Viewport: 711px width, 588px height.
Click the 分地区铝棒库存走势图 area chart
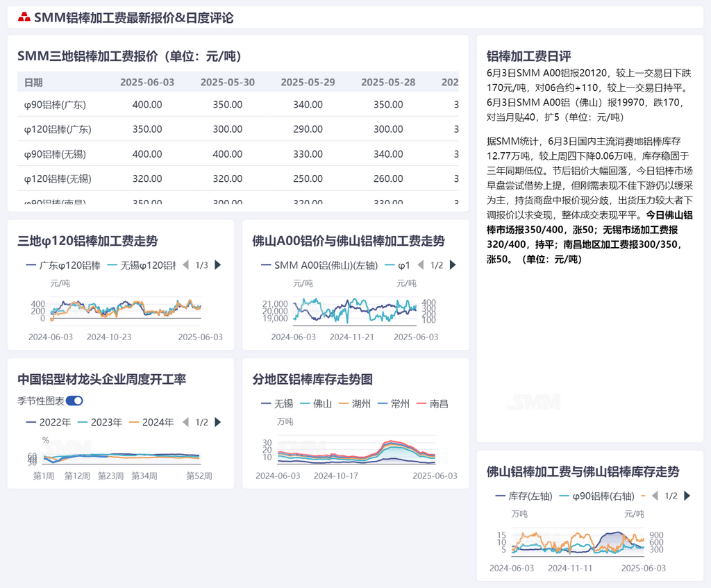(356, 451)
